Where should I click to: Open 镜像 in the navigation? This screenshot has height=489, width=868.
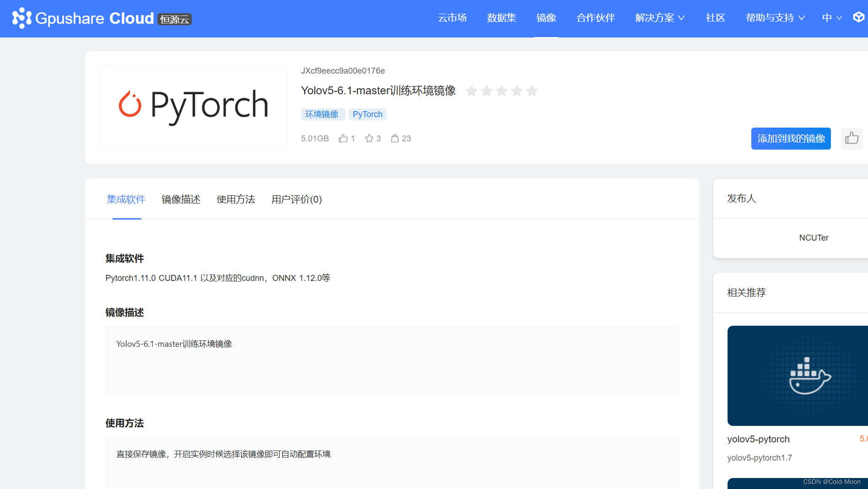coord(546,18)
